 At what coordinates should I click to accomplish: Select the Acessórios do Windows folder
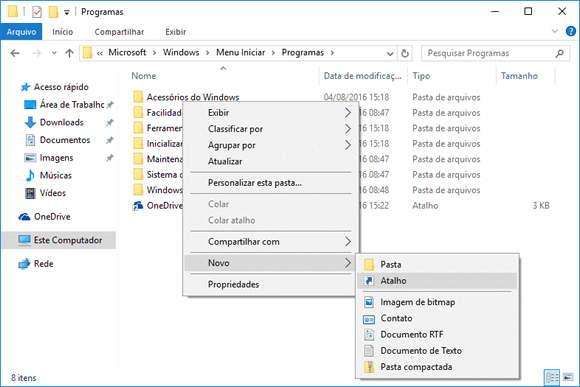pyautogui.click(x=193, y=97)
